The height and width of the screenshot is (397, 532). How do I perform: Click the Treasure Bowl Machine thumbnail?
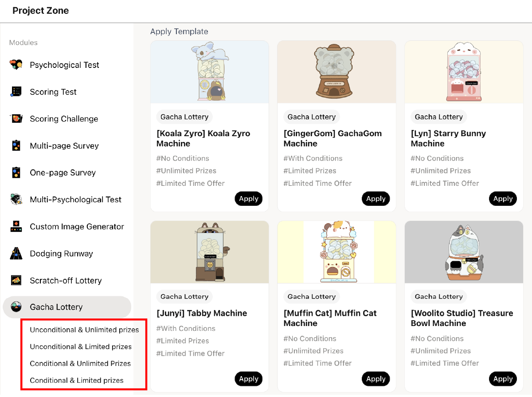(x=464, y=252)
